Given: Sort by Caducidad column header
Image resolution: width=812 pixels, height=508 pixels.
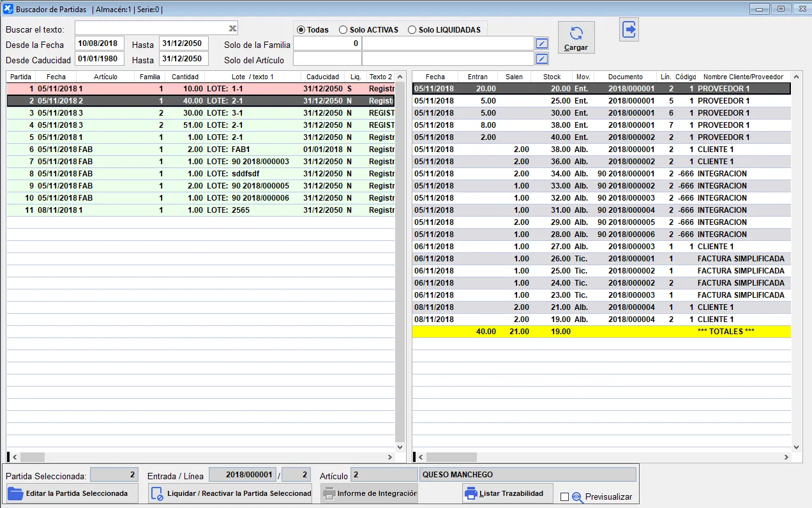Looking at the screenshot, I should click(x=322, y=77).
